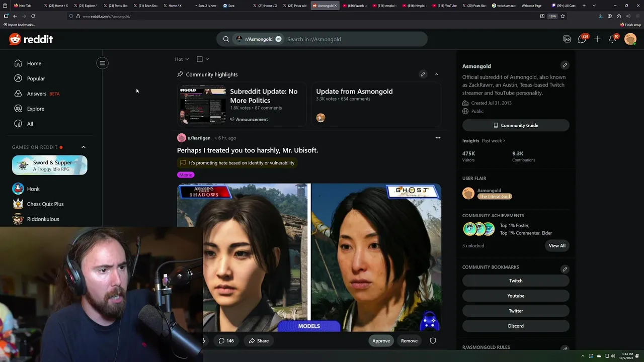Image resolution: width=644 pixels, height=362 pixels.
Task: Open the post options three-dot menu
Action: coord(438,138)
